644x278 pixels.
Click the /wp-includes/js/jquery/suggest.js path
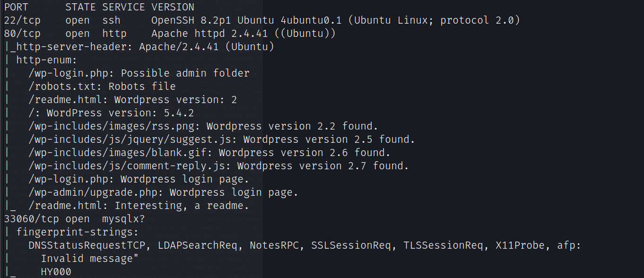133,139
